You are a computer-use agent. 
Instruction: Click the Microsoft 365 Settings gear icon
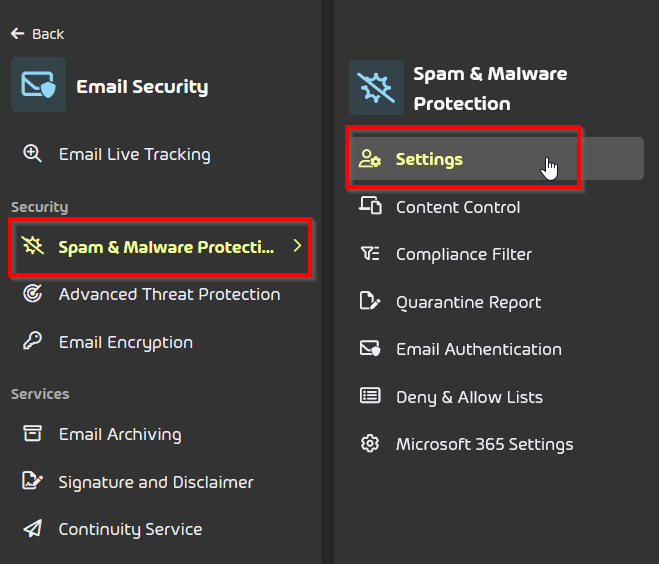click(x=370, y=443)
